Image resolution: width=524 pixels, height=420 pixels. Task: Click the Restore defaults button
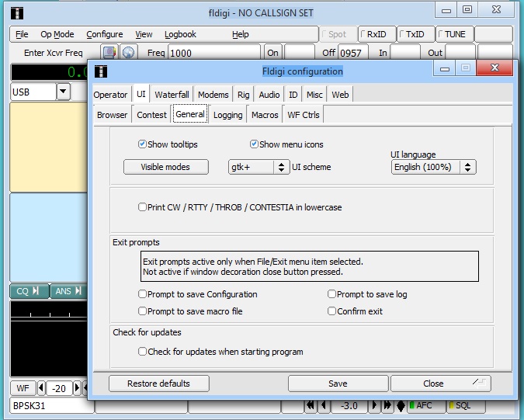click(x=158, y=384)
